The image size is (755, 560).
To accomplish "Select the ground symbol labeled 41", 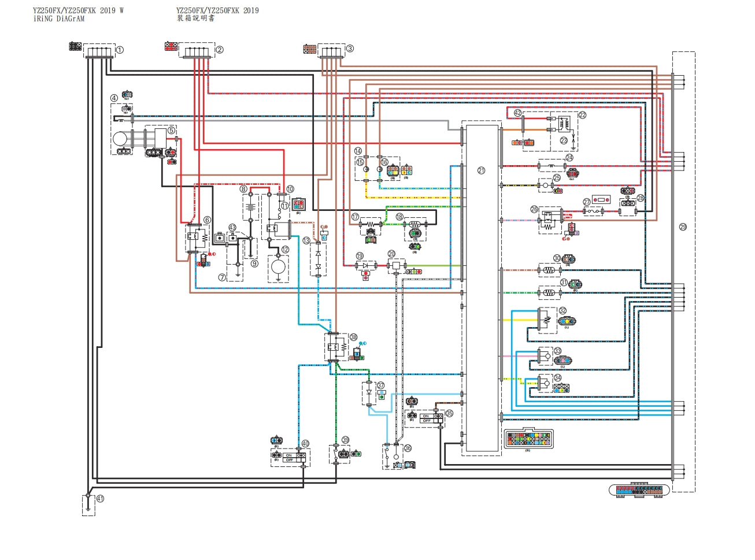I will 88,505.
